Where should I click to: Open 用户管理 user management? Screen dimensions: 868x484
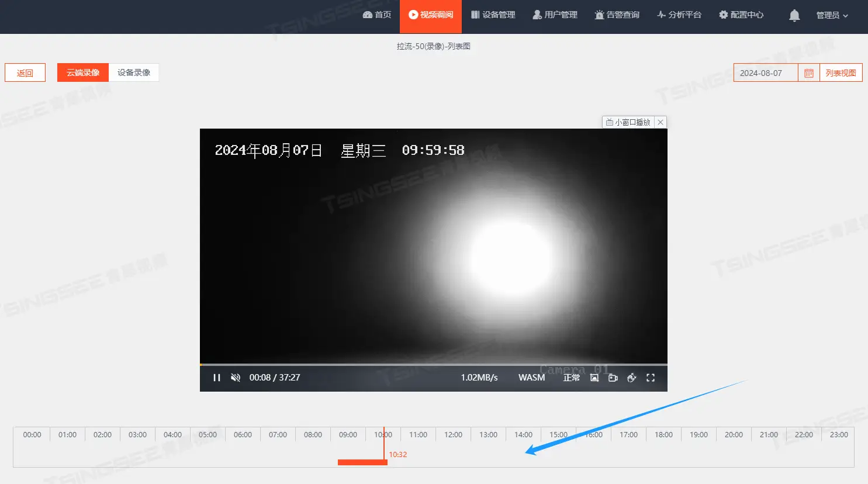(555, 15)
